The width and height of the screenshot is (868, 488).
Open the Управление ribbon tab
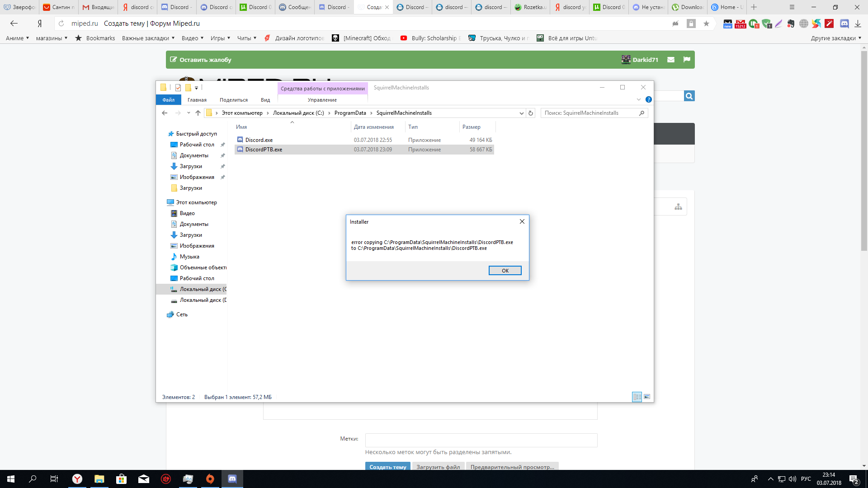(x=322, y=100)
